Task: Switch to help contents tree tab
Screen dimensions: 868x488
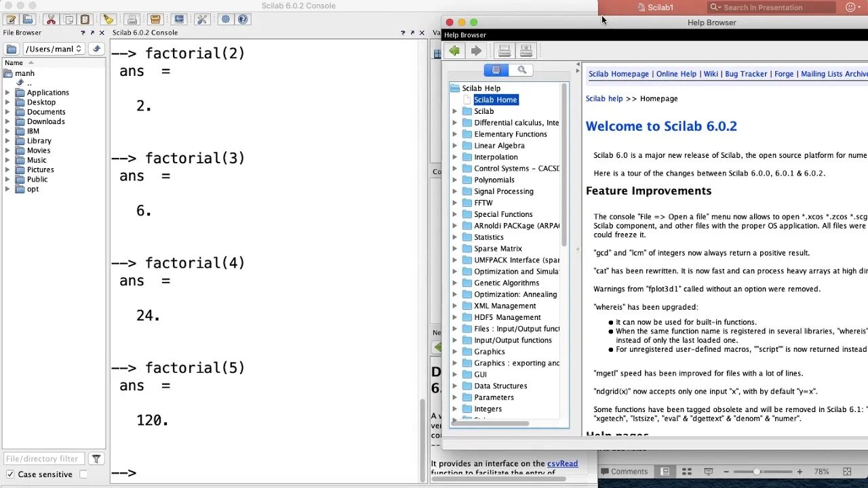Action: click(x=496, y=70)
